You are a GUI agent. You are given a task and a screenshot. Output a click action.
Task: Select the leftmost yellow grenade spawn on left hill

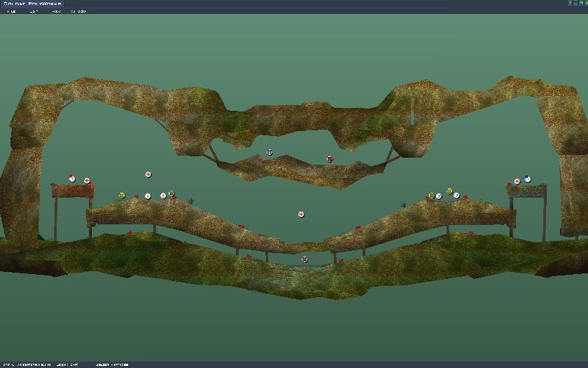click(x=122, y=196)
